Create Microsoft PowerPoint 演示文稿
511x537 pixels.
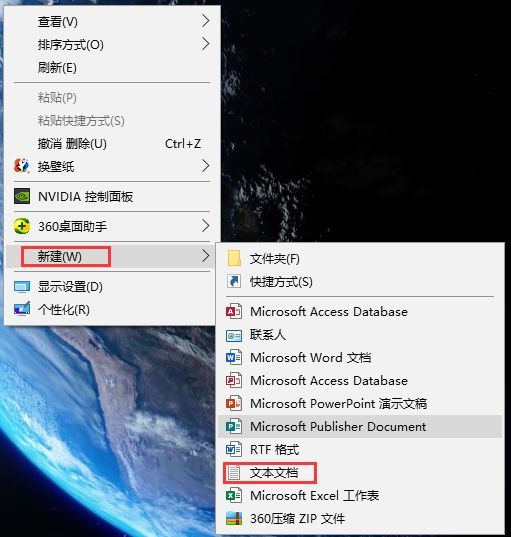coord(360,403)
